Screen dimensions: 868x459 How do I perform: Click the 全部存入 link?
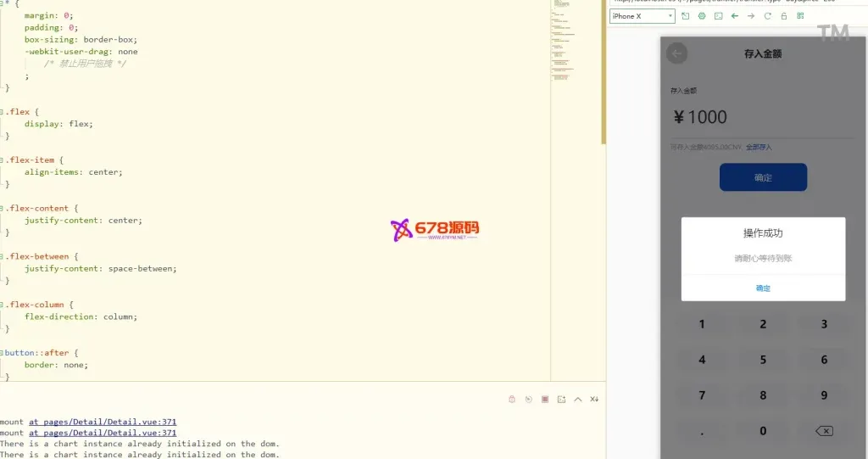(759, 148)
